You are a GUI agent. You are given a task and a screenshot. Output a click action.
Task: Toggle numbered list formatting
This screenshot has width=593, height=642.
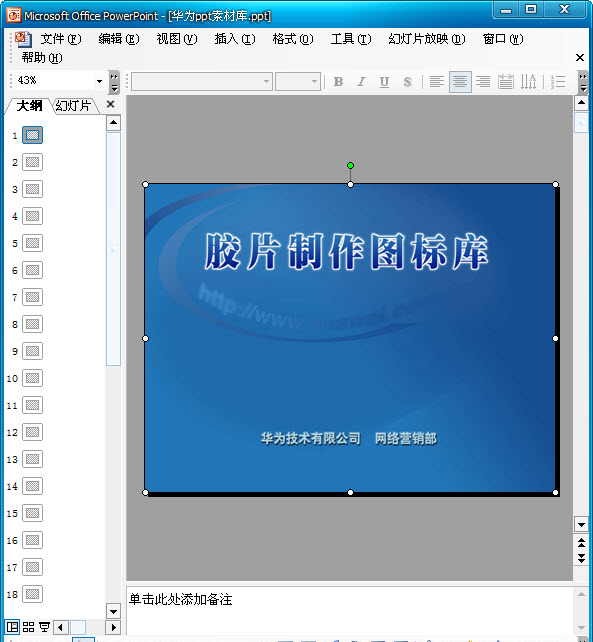(558, 81)
